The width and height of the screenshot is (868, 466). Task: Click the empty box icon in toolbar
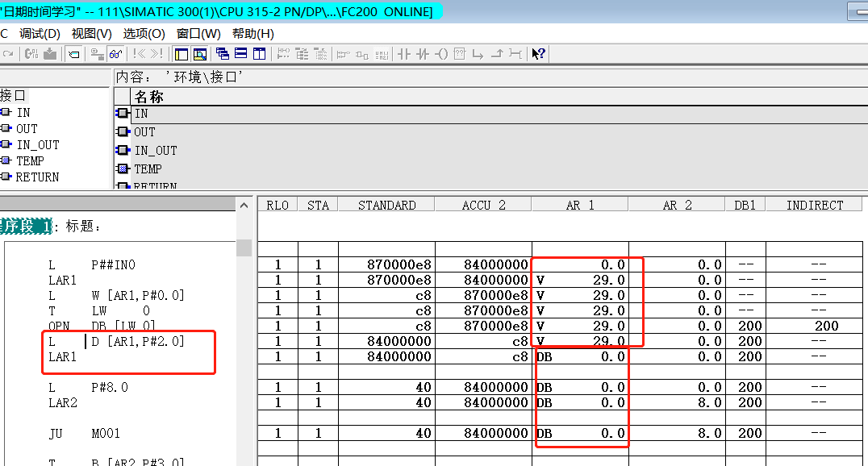pos(459,54)
